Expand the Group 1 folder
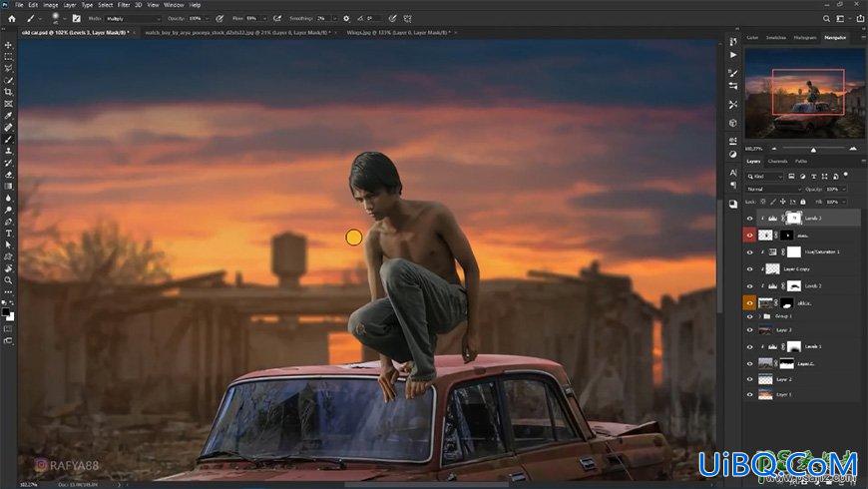Screen dimensions: 868x489 click(x=759, y=316)
